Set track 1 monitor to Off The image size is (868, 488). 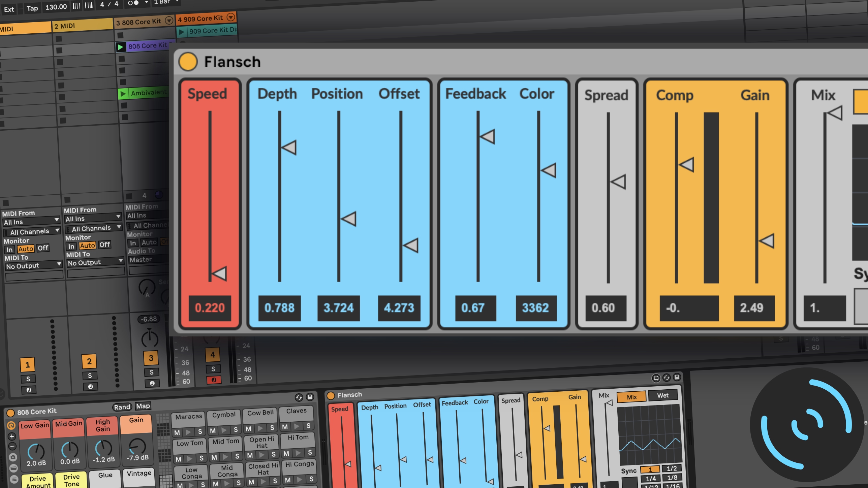click(x=43, y=248)
